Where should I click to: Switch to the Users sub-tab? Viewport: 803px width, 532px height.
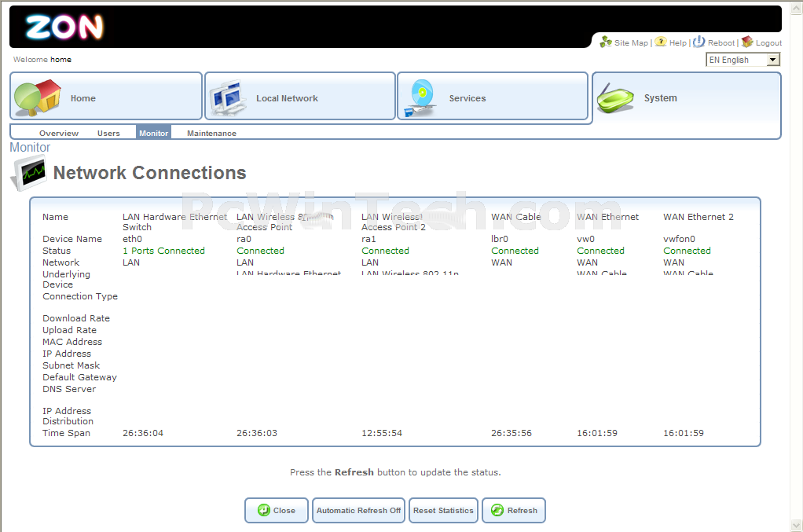[x=108, y=133]
